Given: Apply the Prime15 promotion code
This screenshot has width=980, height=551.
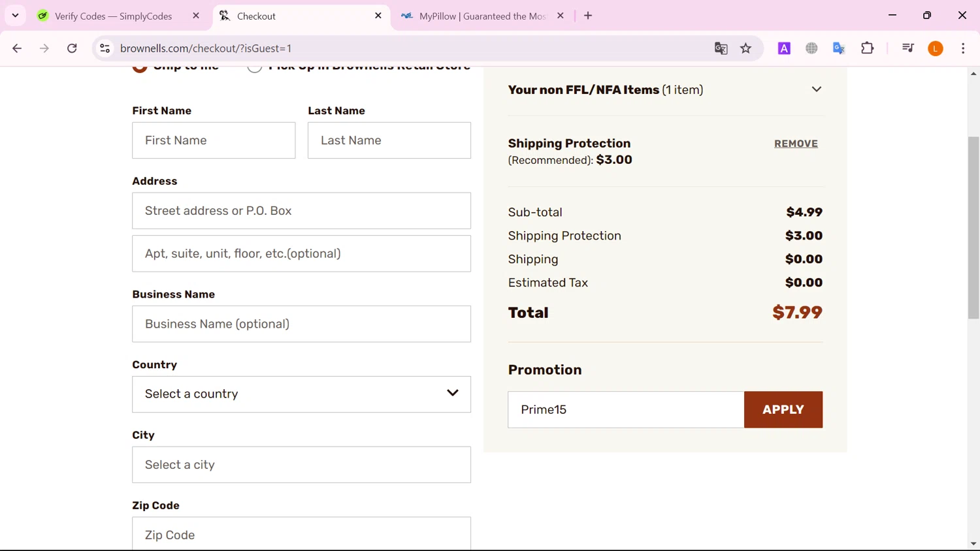Looking at the screenshot, I should coord(783,409).
